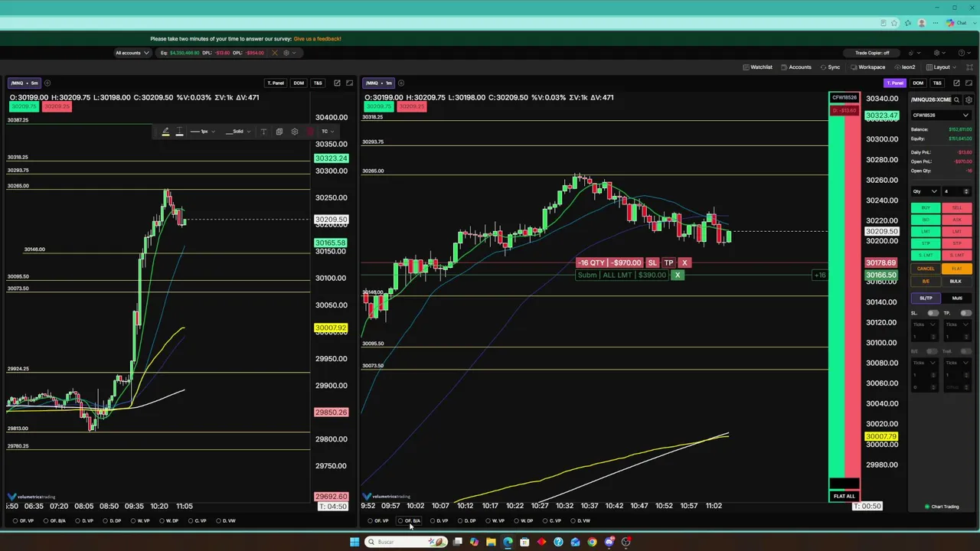Select W. VP radio under right chart
The height and width of the screenshot is (551, 980).
point(488,521)
